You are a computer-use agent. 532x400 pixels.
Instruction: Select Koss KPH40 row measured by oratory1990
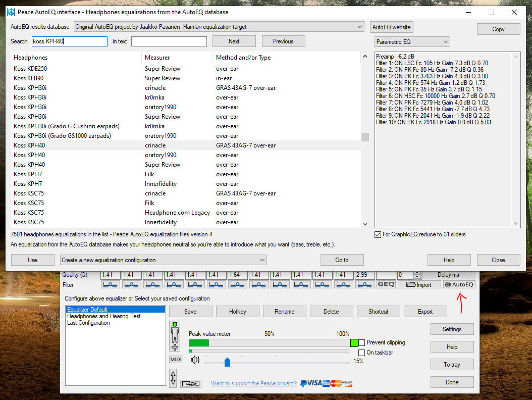tap(187, 155)
